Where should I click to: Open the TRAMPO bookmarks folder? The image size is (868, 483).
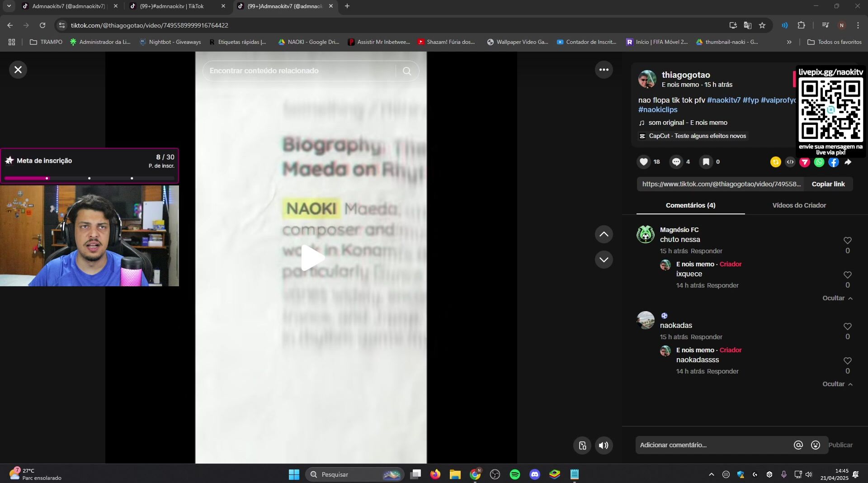pos(46,42)
